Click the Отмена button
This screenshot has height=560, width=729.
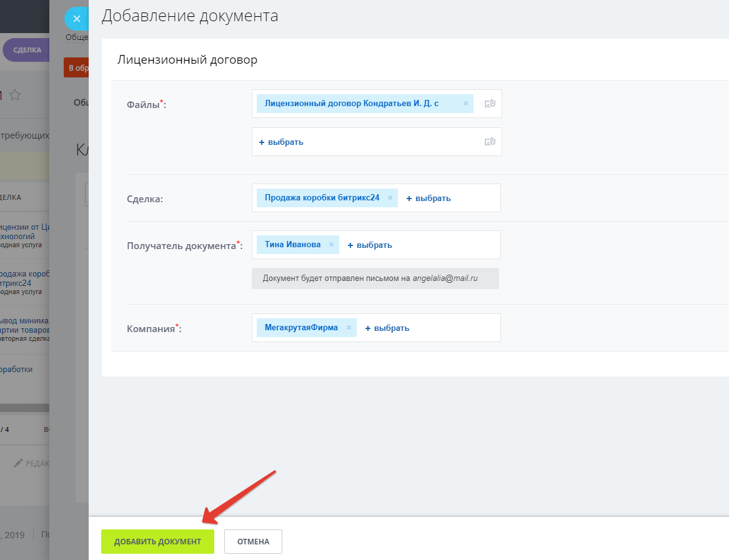coord(253,541)
